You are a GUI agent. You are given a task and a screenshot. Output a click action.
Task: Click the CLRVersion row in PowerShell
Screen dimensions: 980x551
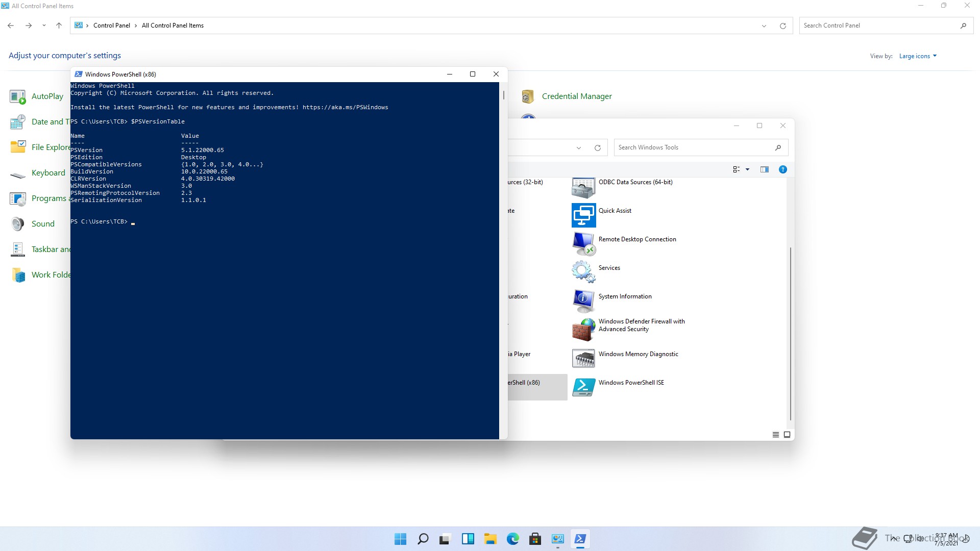(153, 179)
